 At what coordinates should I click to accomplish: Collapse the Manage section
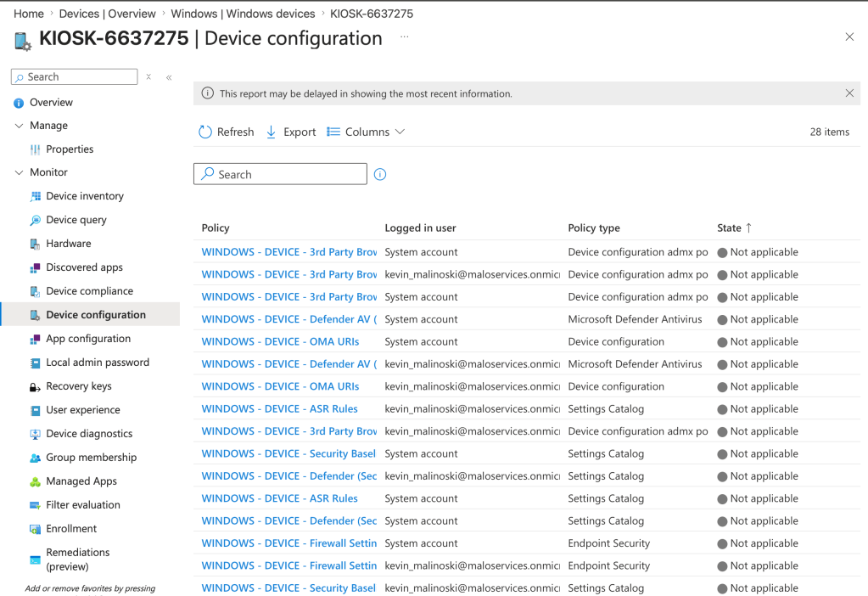click(20, 126)
